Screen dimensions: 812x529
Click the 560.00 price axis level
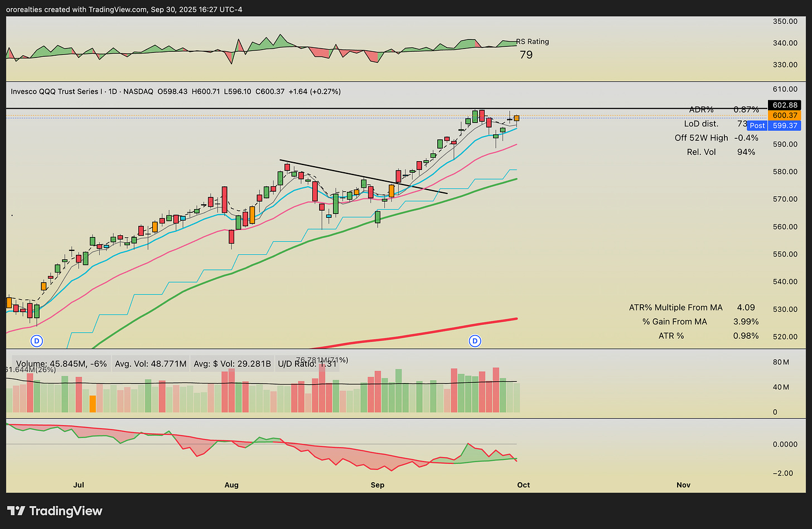coord(786,226)
